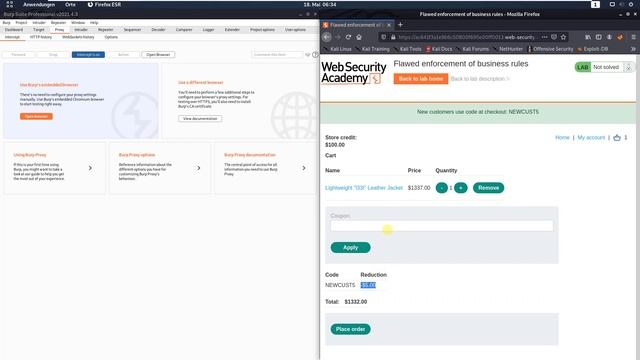Screen dimensions: 640x360
Task: Open a new Firefox tab with plus
Action: coord(400,25)
